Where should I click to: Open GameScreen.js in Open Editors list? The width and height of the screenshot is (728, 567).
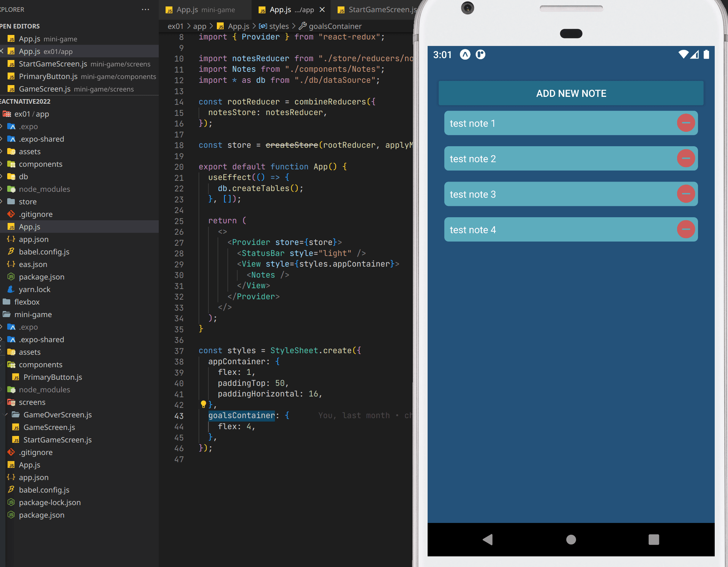79,89
